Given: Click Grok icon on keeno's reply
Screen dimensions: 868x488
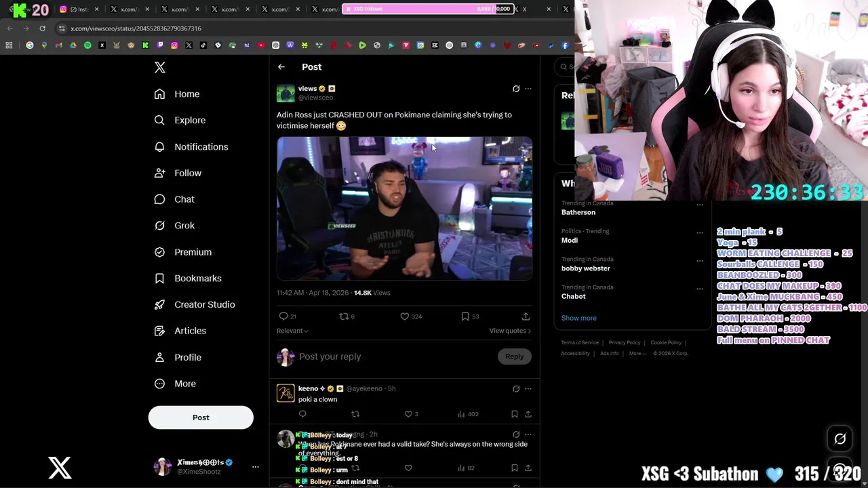Looking at the screenshot, I should click(x=516, y=389).
